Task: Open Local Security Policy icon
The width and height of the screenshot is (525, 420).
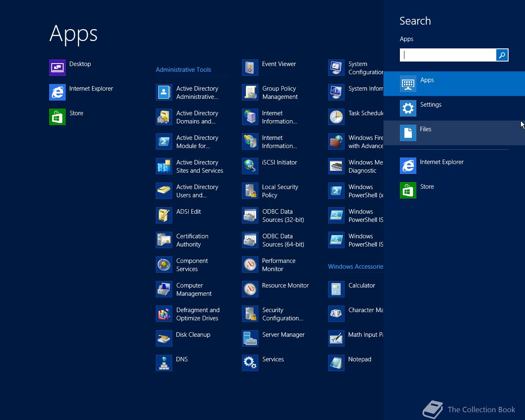Action: (250, 191)
